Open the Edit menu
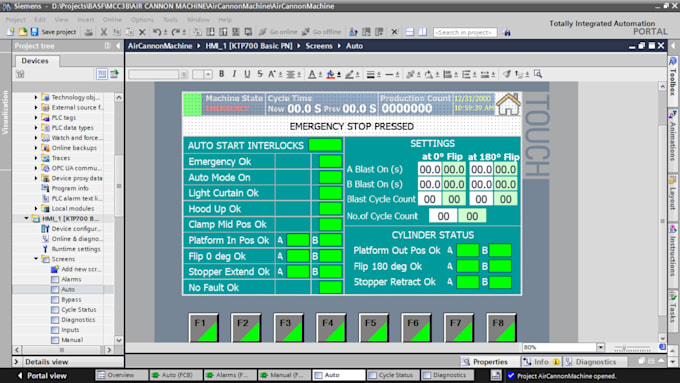 coord(40,20)
